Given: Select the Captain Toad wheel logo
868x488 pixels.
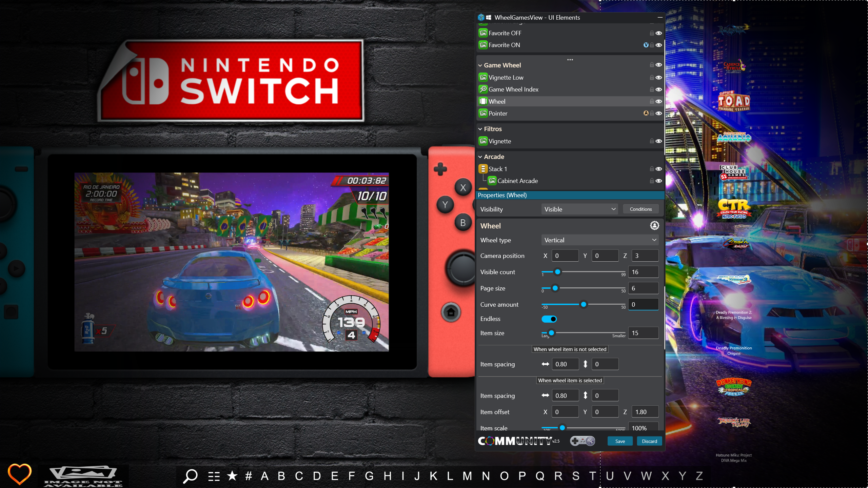Looking at the screenshot, I should [x=734, y=101].
